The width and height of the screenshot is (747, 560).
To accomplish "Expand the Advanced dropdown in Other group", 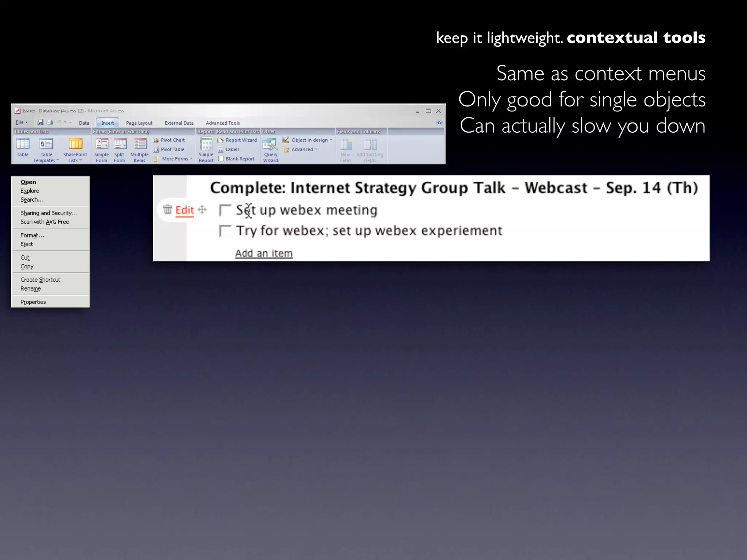I will [300, 149].
